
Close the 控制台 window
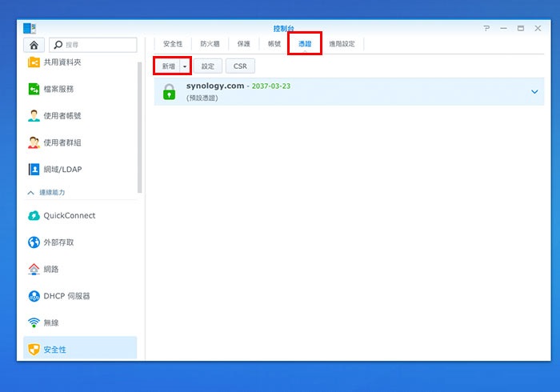point(538,28)
